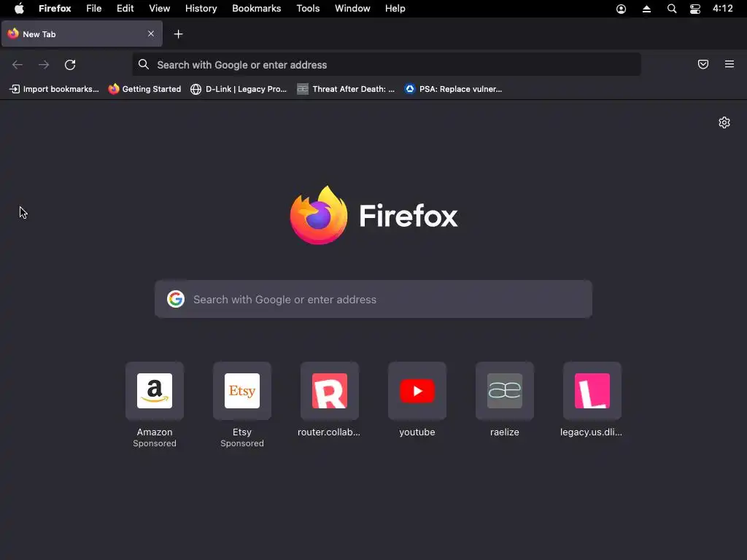Open the Firefox hamburger application menu
Screen dimensions: 747x560
coord(729,64)
